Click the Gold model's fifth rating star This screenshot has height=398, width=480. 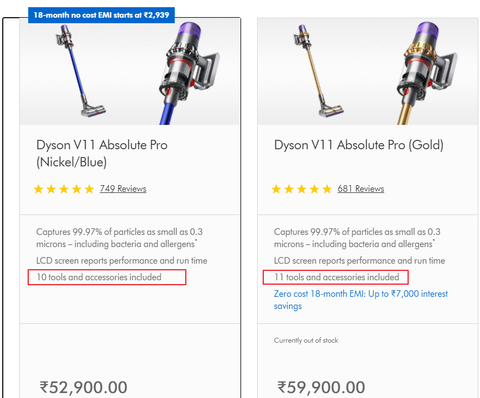coord(327,189)
